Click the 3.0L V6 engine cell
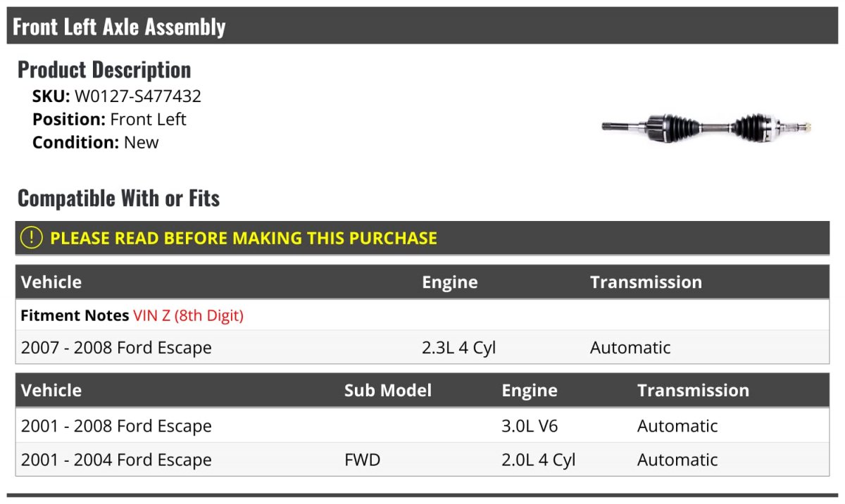 pos(530,426)
